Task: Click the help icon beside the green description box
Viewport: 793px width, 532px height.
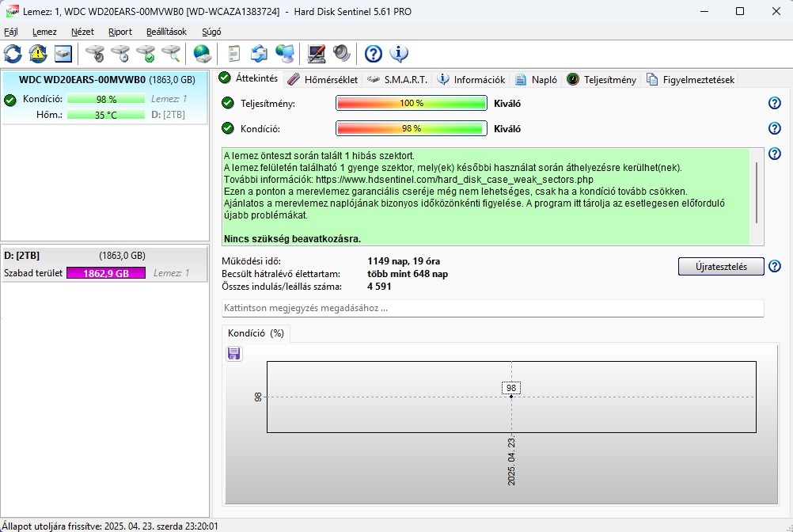Action: [x=774, y=154]
